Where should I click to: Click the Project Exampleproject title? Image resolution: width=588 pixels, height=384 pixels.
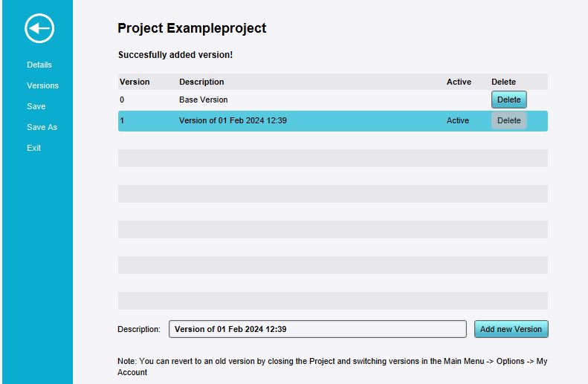[x=192, y=28]
